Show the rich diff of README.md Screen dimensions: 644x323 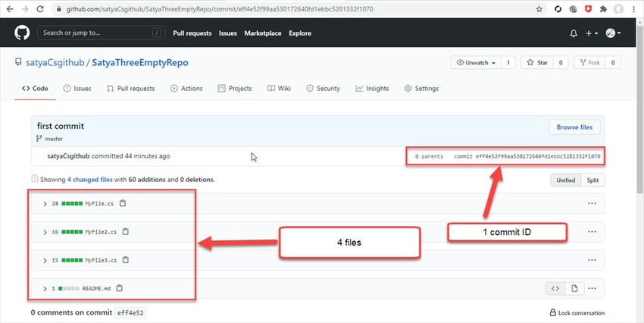point(574,288)
